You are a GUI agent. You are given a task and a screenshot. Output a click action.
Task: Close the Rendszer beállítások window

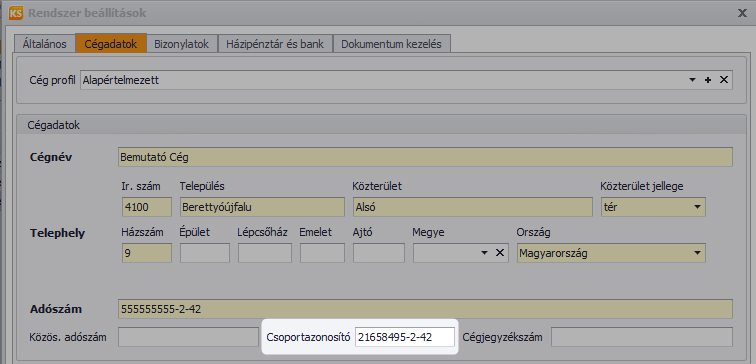pyautogui.click(x=742, y=13)
